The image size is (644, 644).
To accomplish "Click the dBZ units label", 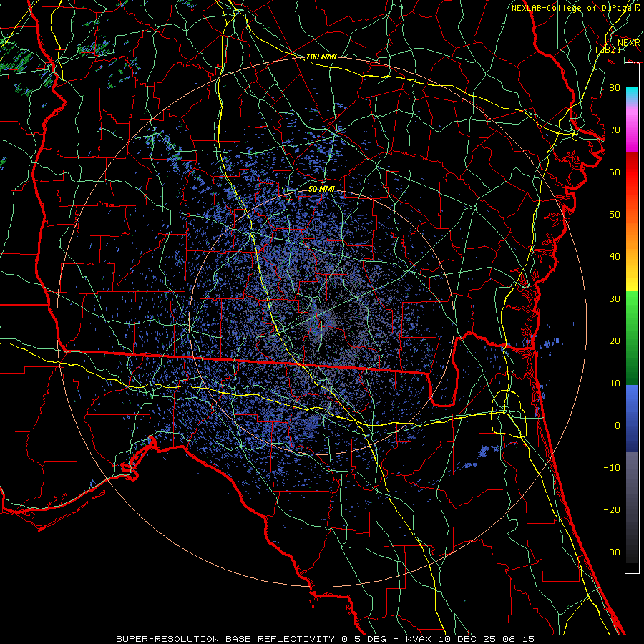I will (608, 49).
